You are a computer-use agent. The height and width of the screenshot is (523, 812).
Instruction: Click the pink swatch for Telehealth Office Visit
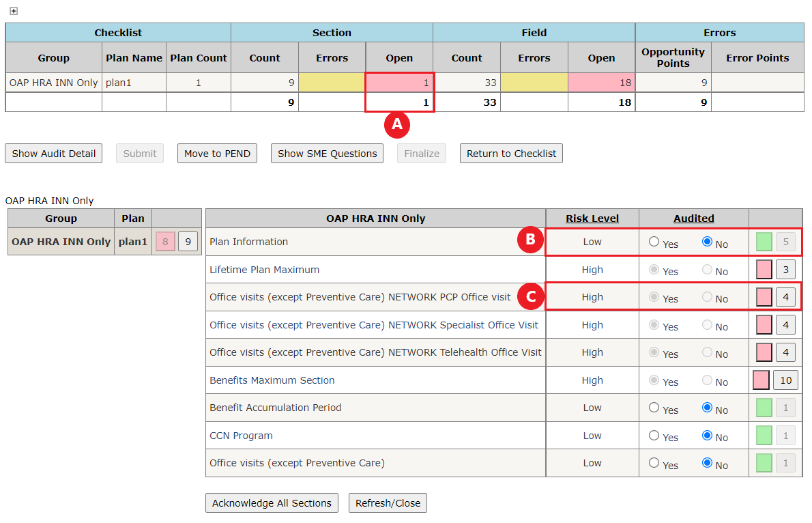point(764,352)
